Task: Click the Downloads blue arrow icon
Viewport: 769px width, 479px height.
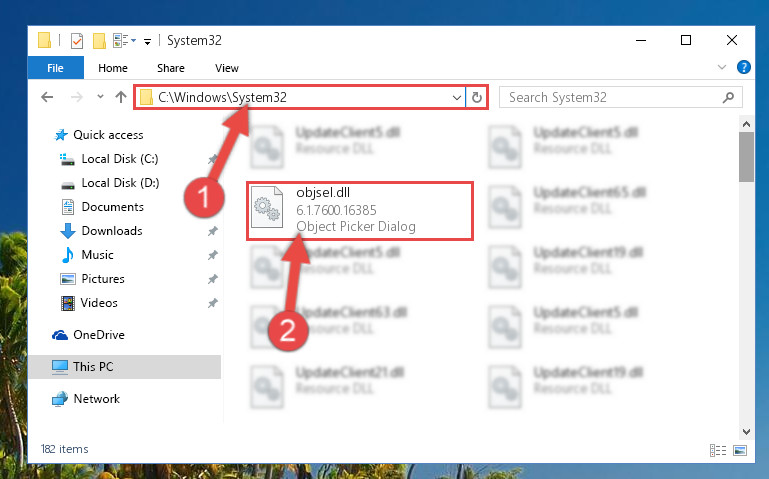Action: pos(68,231)
